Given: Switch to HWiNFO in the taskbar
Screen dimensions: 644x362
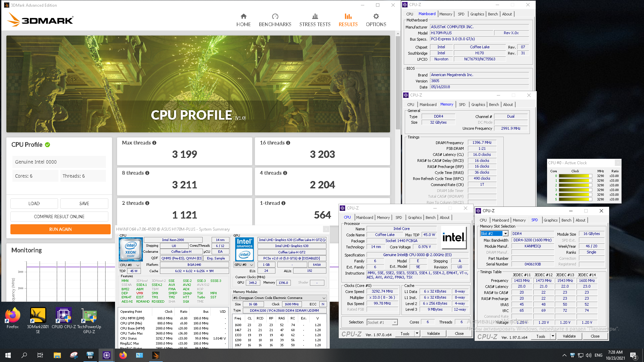Looking at the screenshot, I should coord(90,355).
